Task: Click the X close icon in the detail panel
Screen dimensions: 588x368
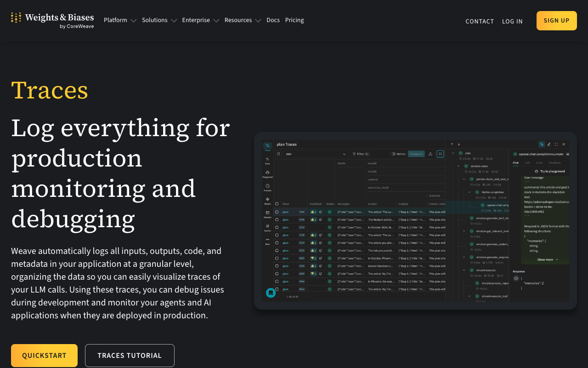Action: coord(564,144)
